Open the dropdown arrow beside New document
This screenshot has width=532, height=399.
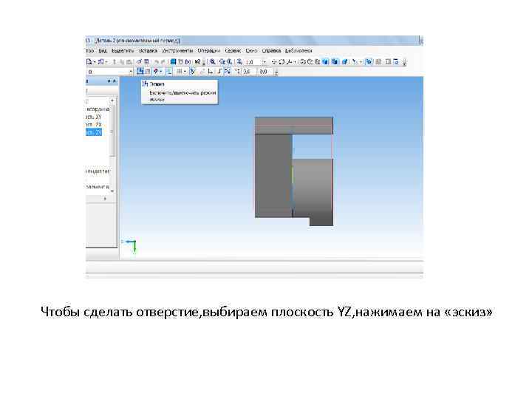(x=95, y=62)
